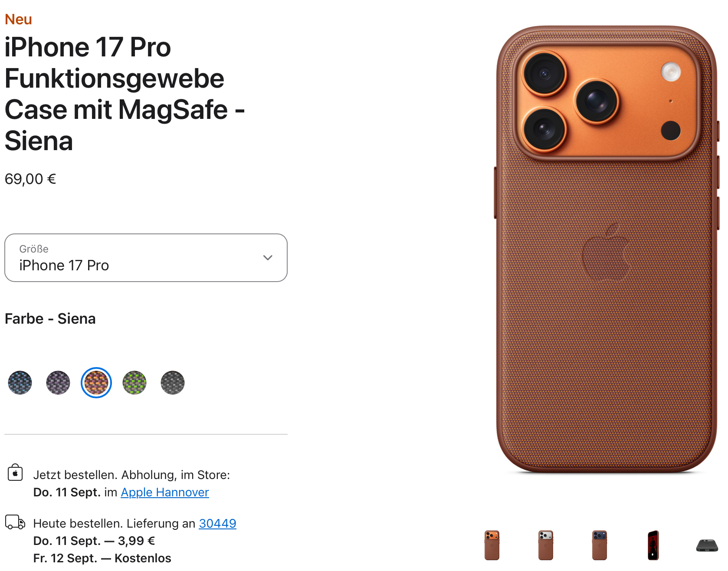View black case bottom-edge thumbnail
This screenshot has width=728, height=571.
(x=707, y=545)
